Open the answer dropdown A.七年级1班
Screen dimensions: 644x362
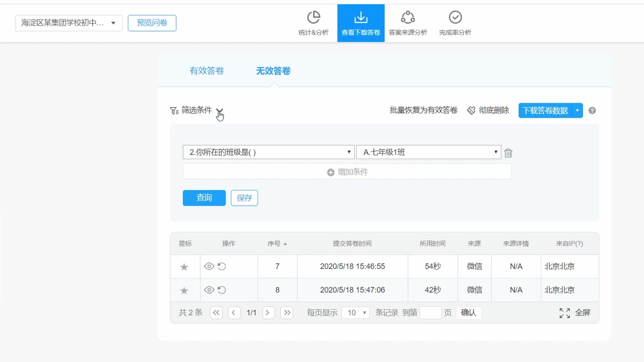click(x=429, y=152)
